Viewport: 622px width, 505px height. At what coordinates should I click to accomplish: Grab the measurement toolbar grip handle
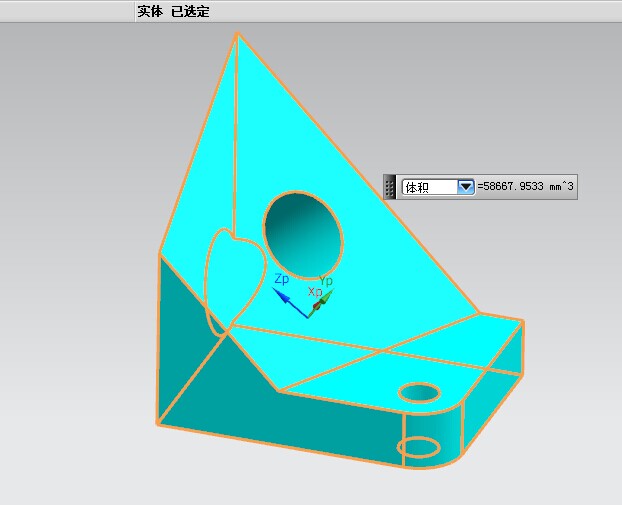pos(390,187)
